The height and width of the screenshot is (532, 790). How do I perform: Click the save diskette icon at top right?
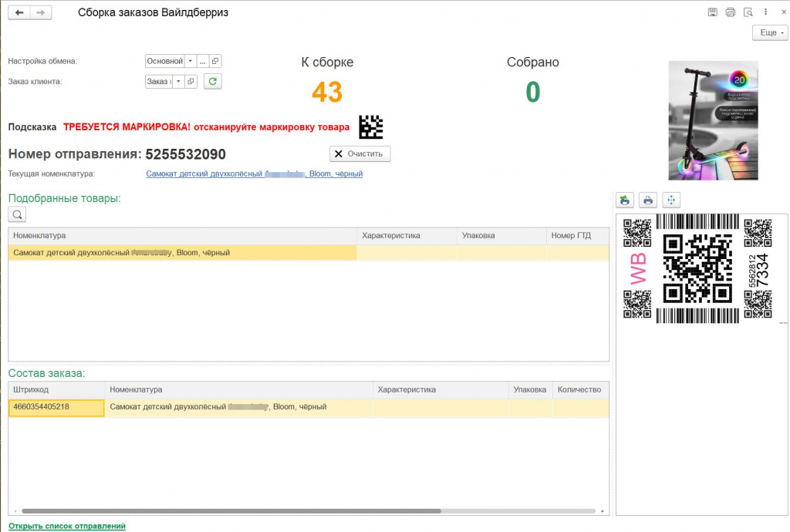(712, 12)
